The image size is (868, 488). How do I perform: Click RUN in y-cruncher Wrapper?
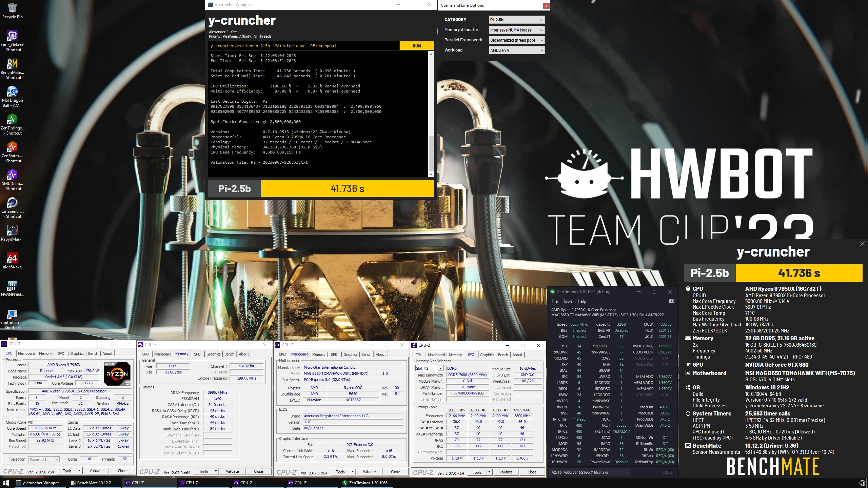coord(417,46)
